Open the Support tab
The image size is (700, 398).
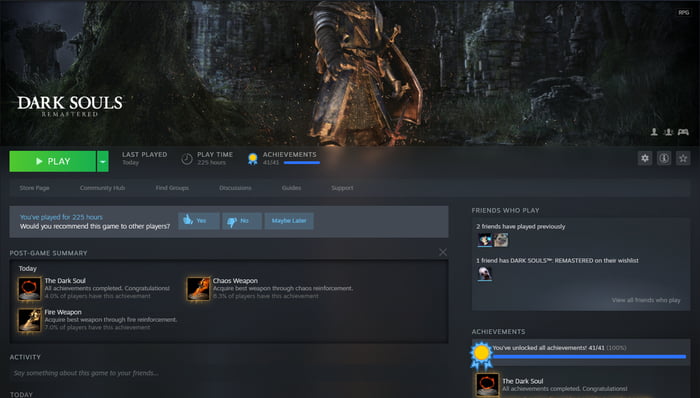click(x=342, y=188)
